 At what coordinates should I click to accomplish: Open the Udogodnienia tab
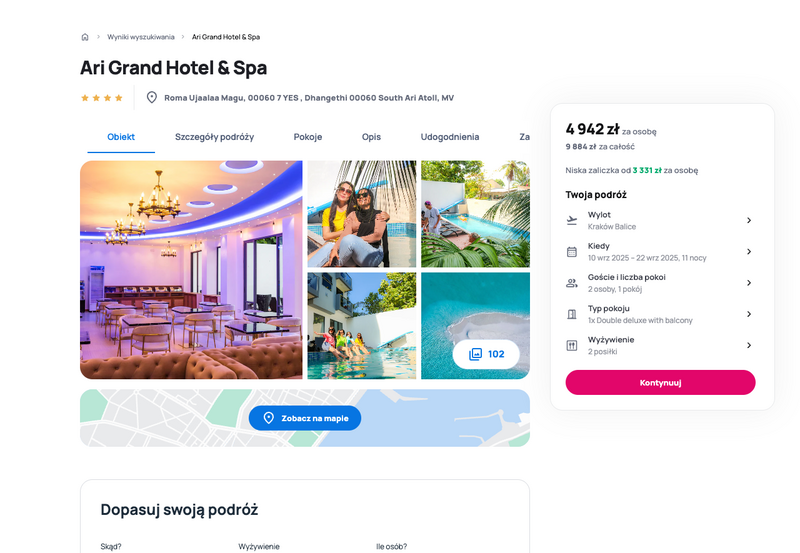[449, 137]
